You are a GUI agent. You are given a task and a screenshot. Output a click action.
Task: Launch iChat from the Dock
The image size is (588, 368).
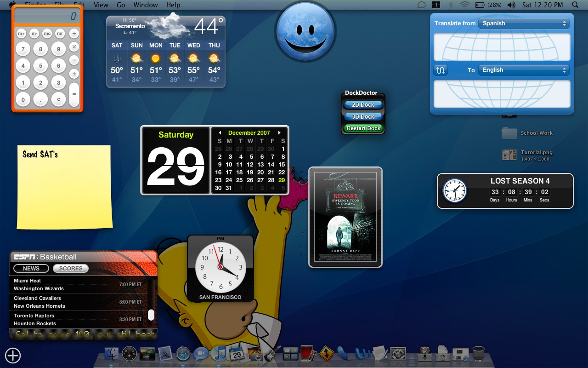[x=201, y=354]
